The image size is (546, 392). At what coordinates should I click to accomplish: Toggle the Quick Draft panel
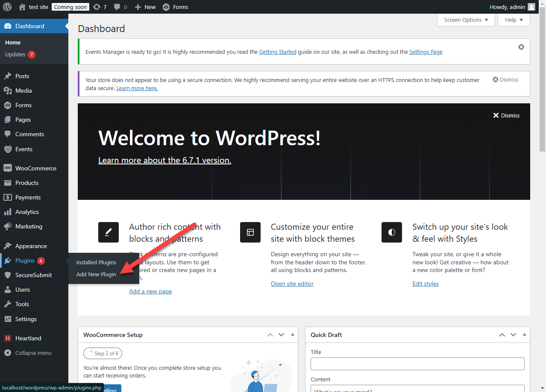(x=524, y=335)
